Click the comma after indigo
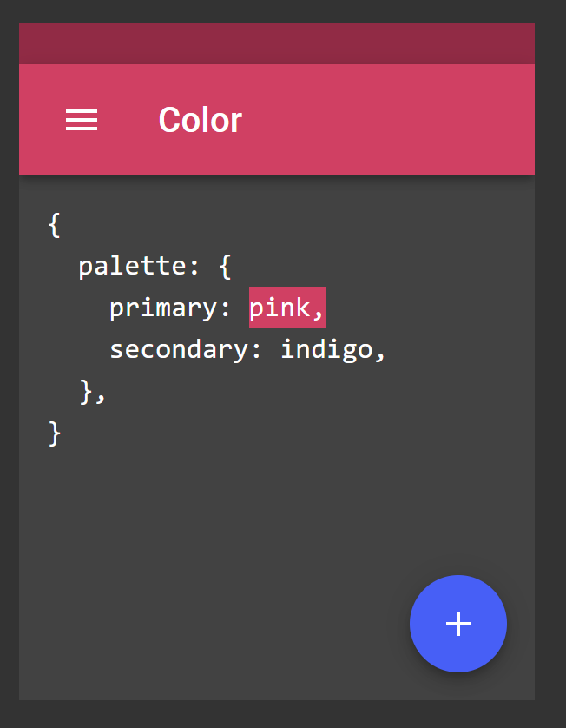Screen dimensions: 566x728 (x=382, y=348)
